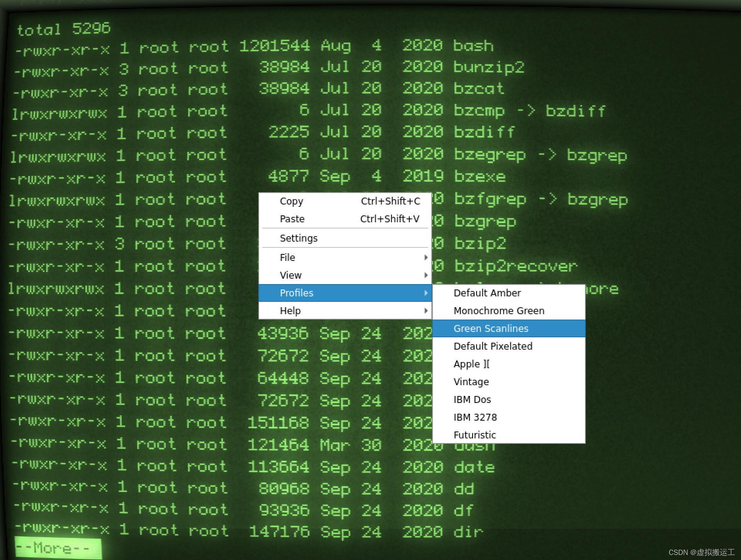This screenshot has width=741, height=560.
Task: Click the 'bunzip2' filename
Action: 489,68
